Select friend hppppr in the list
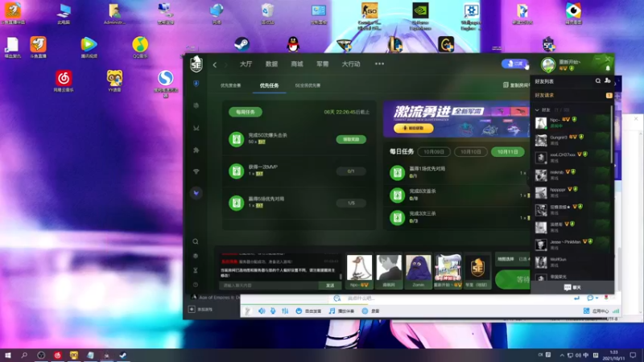 (x=572, y=192)
